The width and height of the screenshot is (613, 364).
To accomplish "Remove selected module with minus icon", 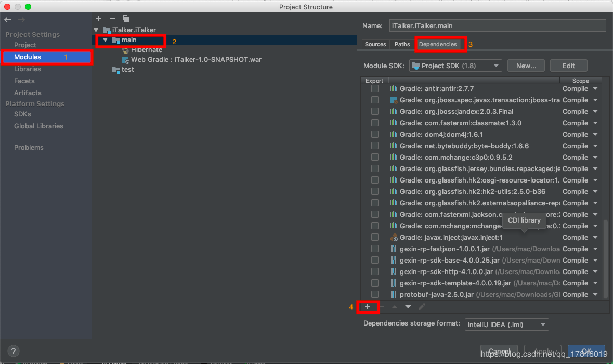I will (112, 18).
